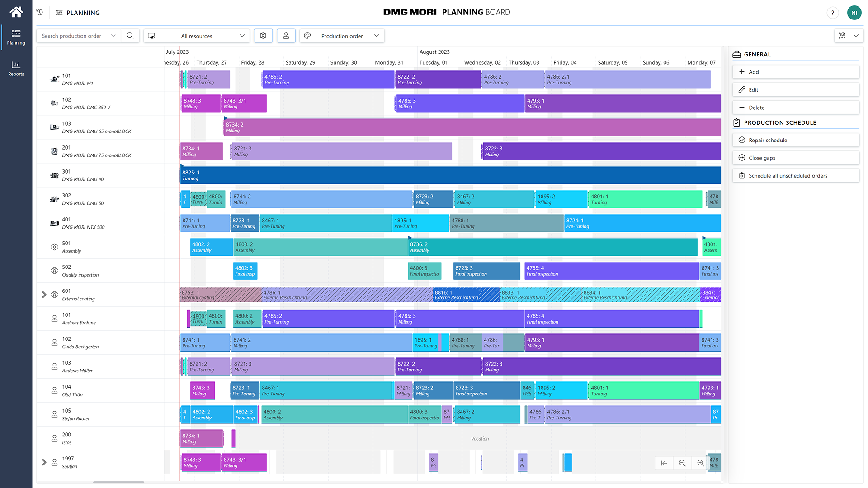Open the NI user avatar menu
The height and width of the screenshot is (488, 868).
click(854, 13)
